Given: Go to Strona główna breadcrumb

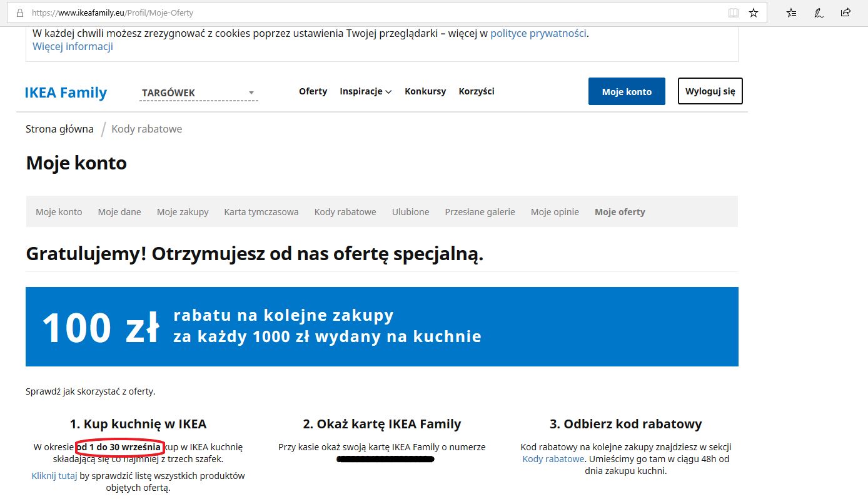Looking at the screenshot, I should pos(59,129).
